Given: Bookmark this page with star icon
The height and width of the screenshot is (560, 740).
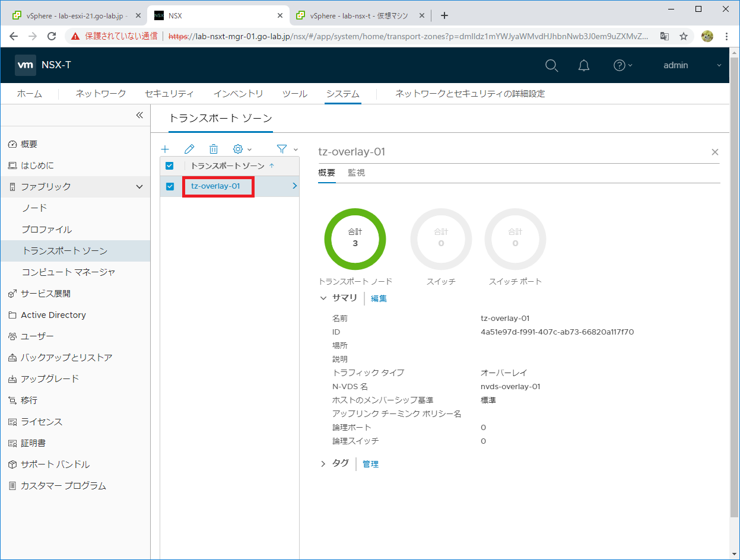Looking at the screenshot, I should click(x=684, y=36).
